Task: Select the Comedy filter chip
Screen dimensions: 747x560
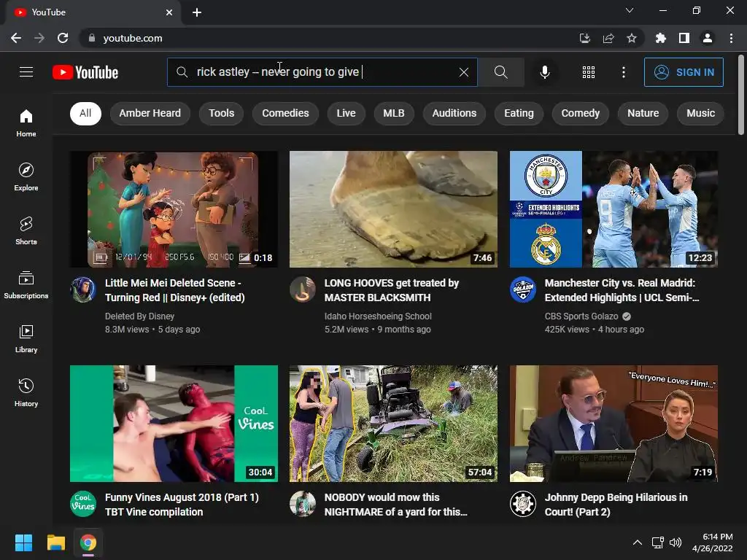Action: (580, 113)
